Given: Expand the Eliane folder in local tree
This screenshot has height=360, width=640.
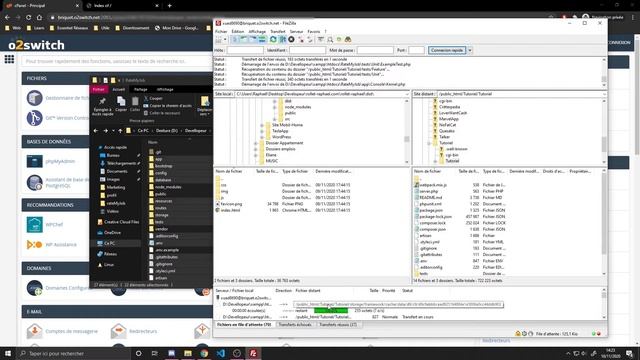Looking at the screenshot, I should [x=256, y=155].
